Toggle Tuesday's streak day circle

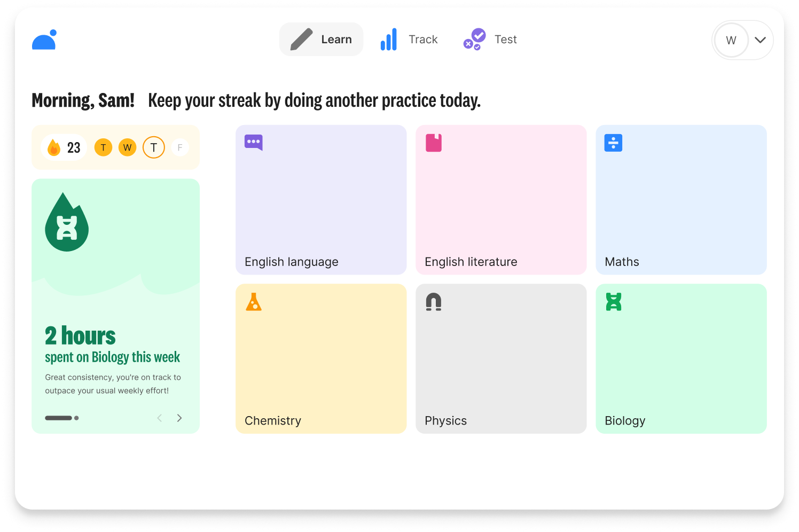coord(103,147)
